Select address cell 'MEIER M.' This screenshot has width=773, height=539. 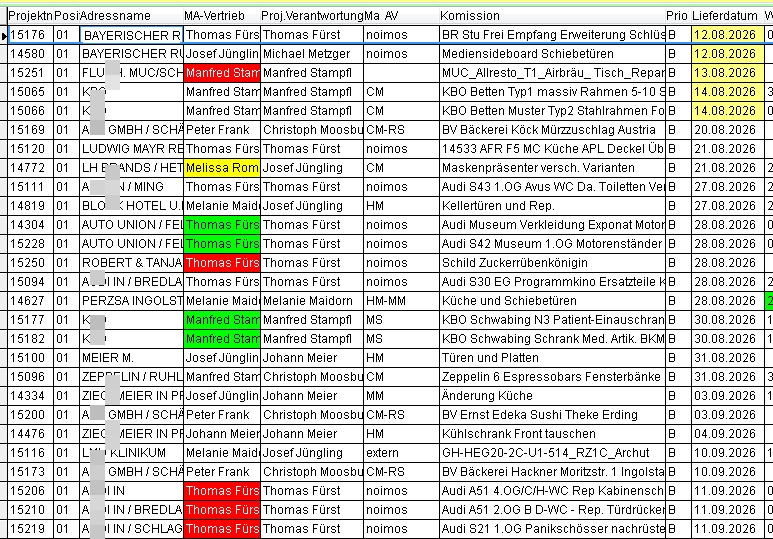[131, 358]
